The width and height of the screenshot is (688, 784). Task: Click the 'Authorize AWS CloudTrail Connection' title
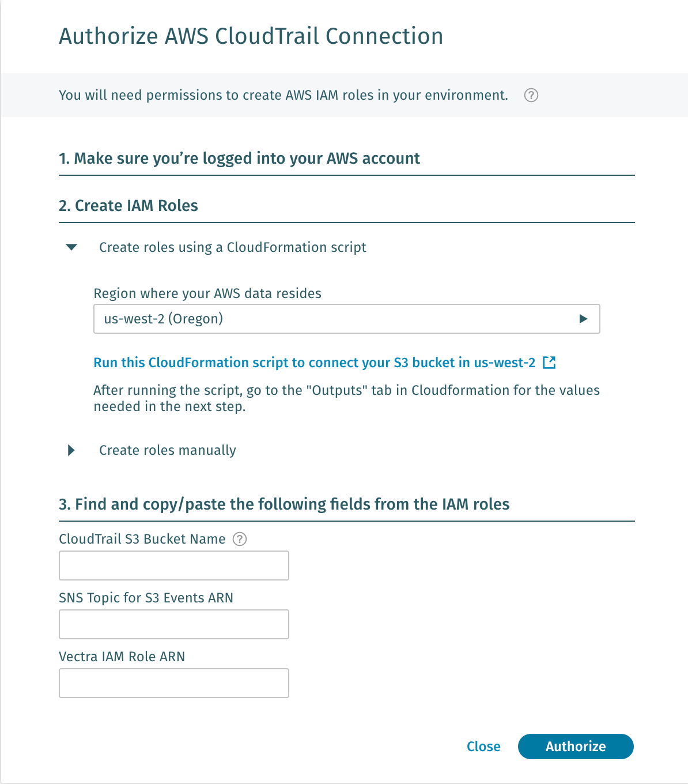tap(251, 36)
